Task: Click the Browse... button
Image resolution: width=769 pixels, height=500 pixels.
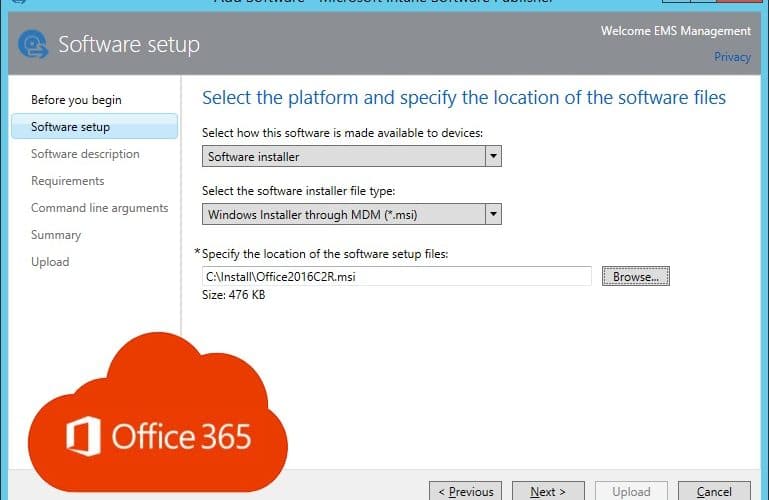Action: click(636, 276)
